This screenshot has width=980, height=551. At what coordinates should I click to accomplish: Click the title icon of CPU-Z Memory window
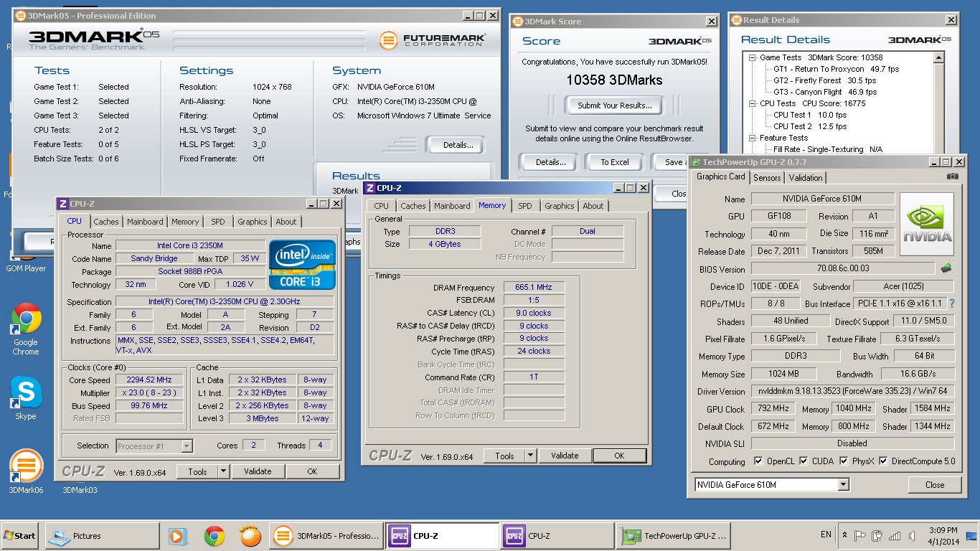369,188
